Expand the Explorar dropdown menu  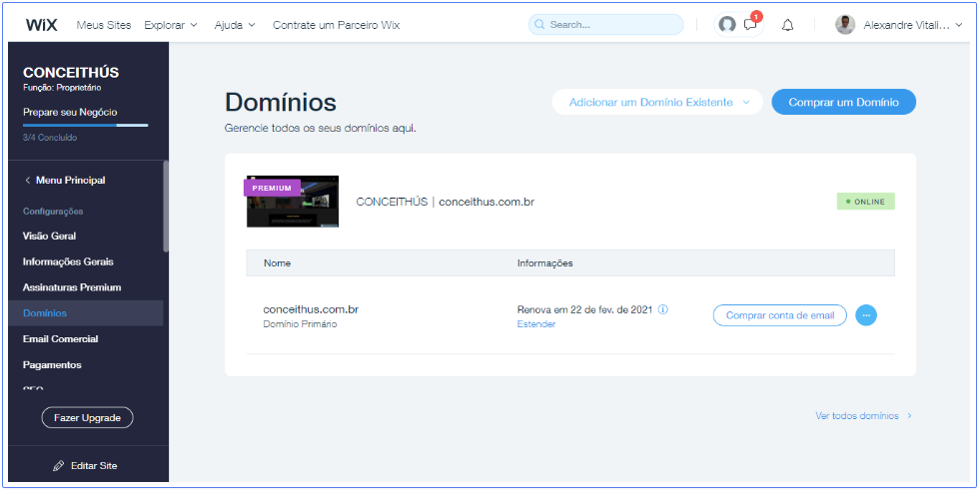[x=171, y=25]
